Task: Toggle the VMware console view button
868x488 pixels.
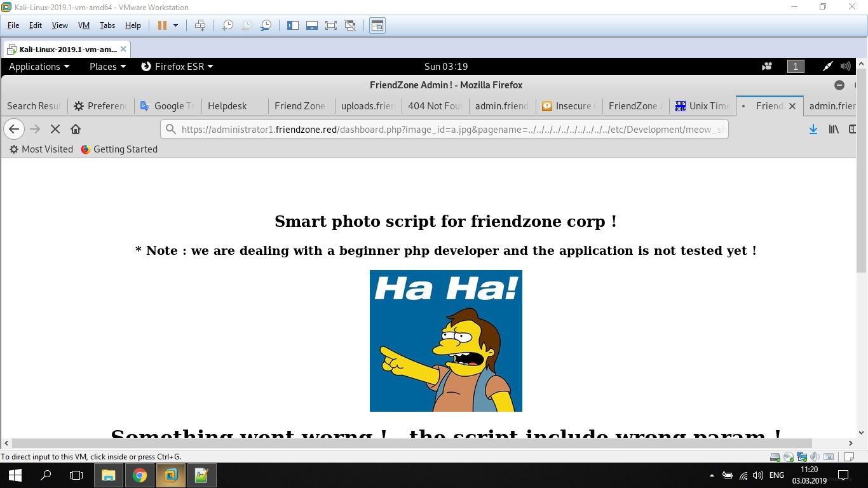Action: point(377,25)
